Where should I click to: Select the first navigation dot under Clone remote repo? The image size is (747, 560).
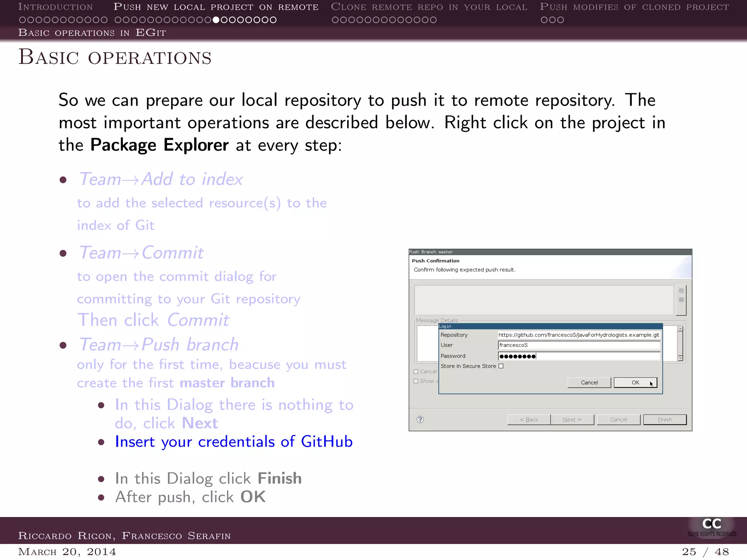pyautogui.click(x=335, y=20)
